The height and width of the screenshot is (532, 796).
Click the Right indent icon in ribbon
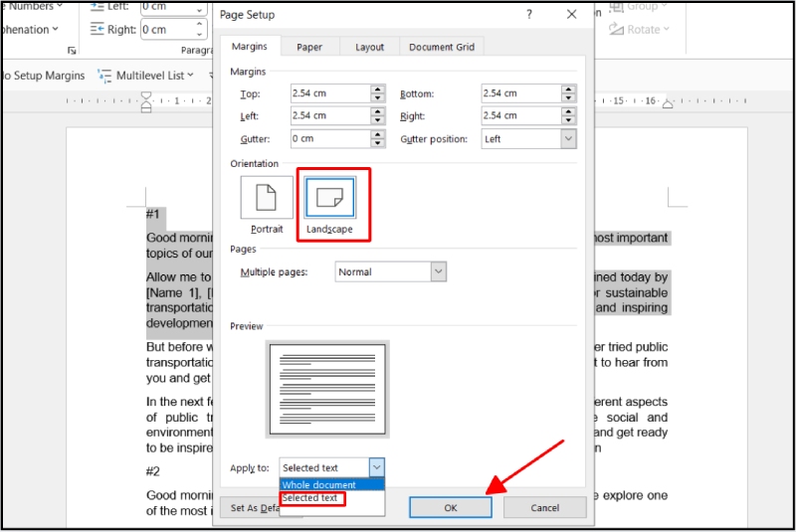(x=97, y=30)
